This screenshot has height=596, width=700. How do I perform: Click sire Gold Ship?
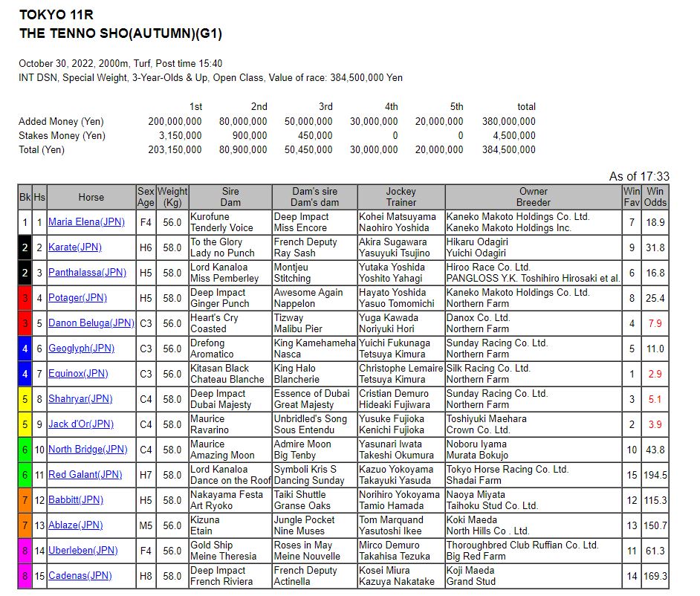tap(212, 545)
